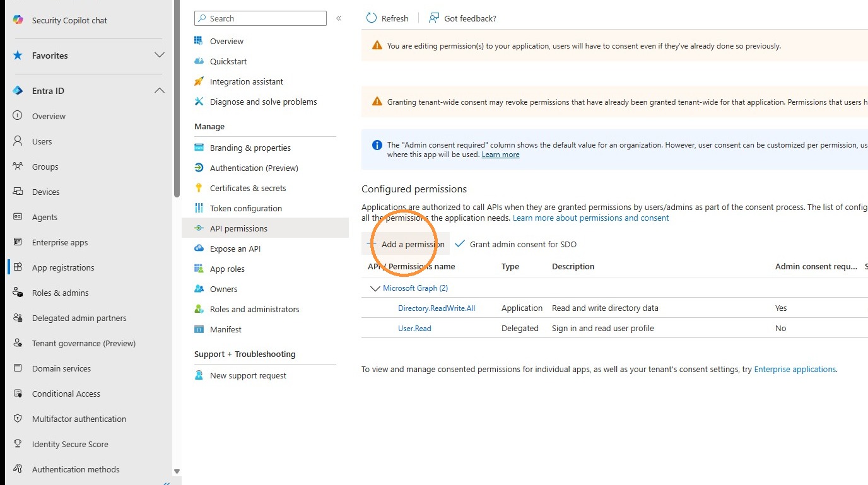868x485 pixels.
Task: Collapse the Entra ID section chevron
Action: [x=160, y=91]
